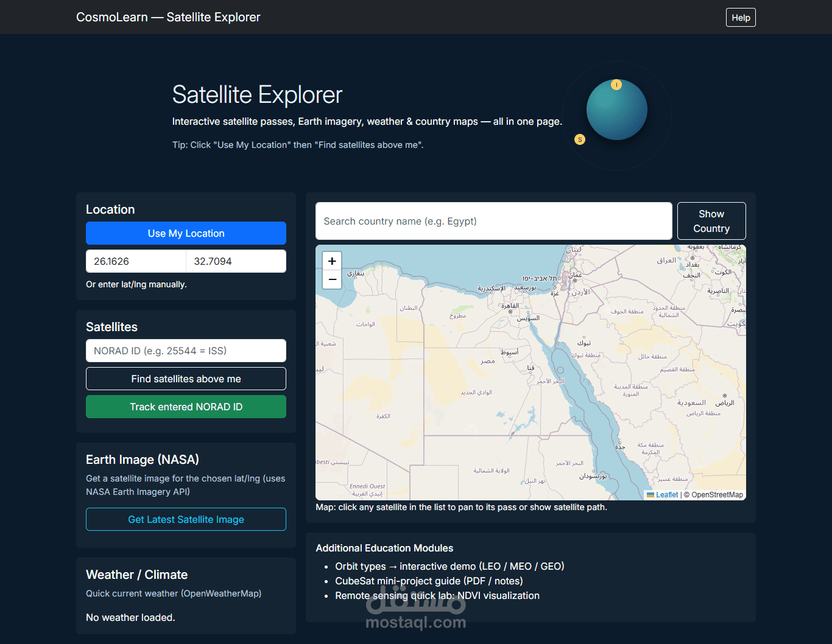Image resolution: width=832 pixels, height=644 pixels.
Task: Click the 'Orbit types → interactive demo' item
Action: pos(449,566)
